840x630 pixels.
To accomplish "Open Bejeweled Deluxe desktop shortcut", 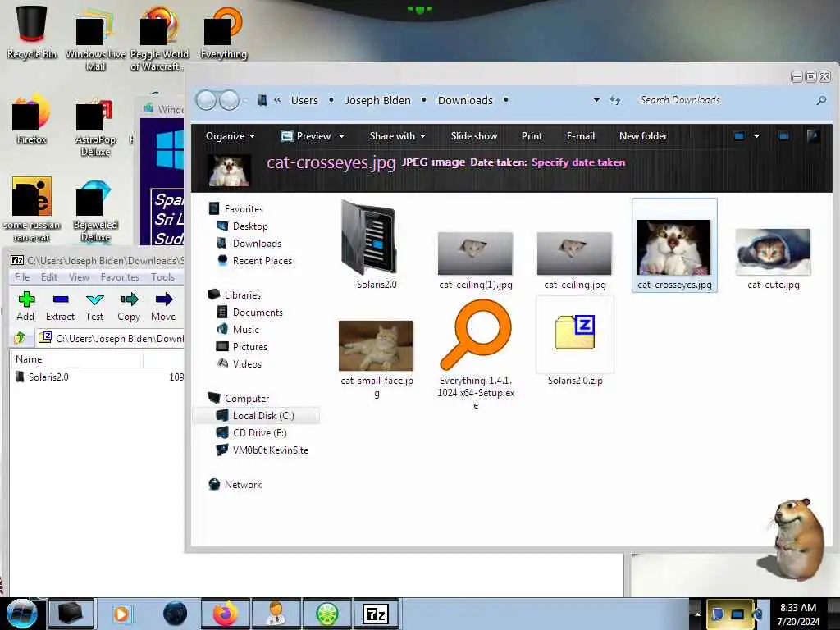I will coord(95,210).
